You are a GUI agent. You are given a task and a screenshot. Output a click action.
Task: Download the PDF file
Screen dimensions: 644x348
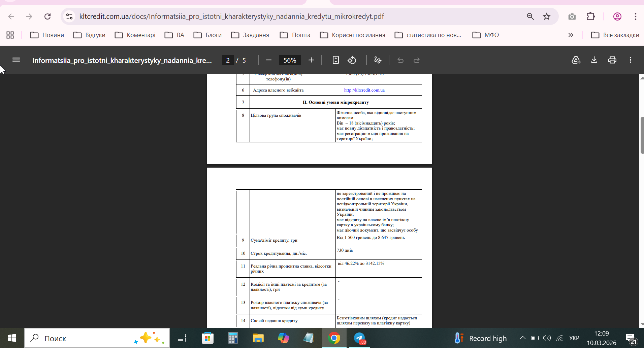594,60
